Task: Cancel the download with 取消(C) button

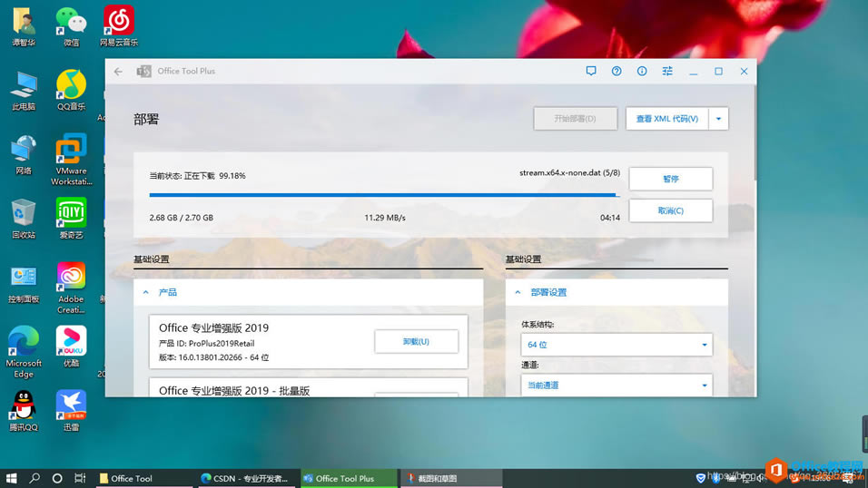Action: point(671,210)
